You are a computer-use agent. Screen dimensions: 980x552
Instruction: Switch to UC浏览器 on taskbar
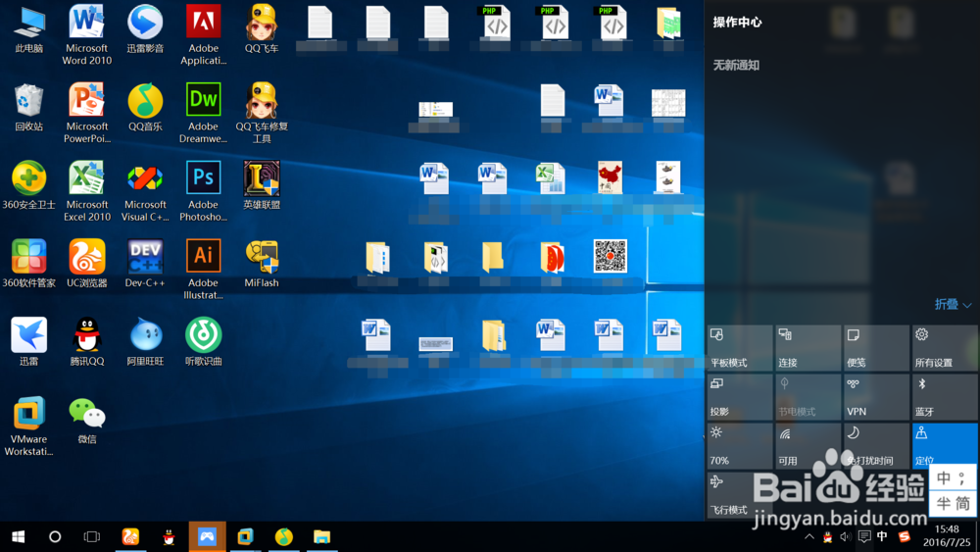(x=130, y=536)
